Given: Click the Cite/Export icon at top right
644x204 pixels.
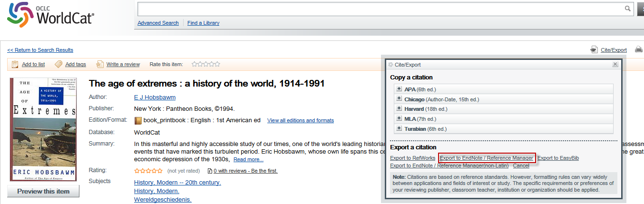Looking at the screenshot, I should tap(594, 49).
